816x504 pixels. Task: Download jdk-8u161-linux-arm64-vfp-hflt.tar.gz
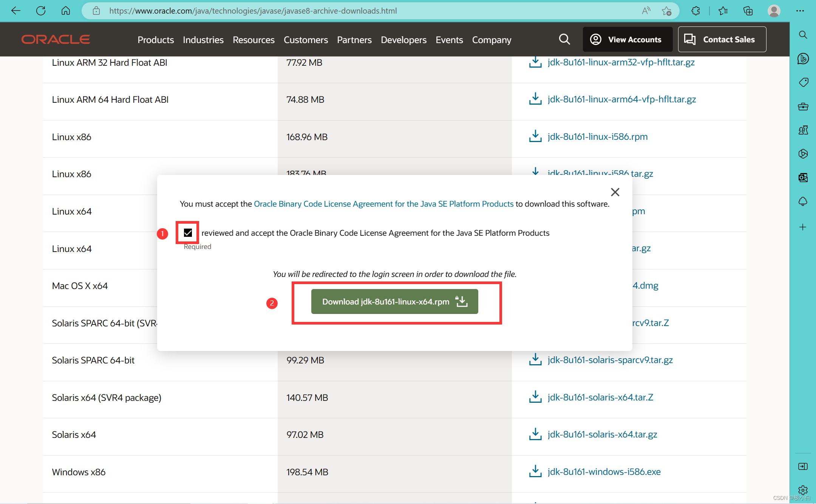click(x=622, y=99)
